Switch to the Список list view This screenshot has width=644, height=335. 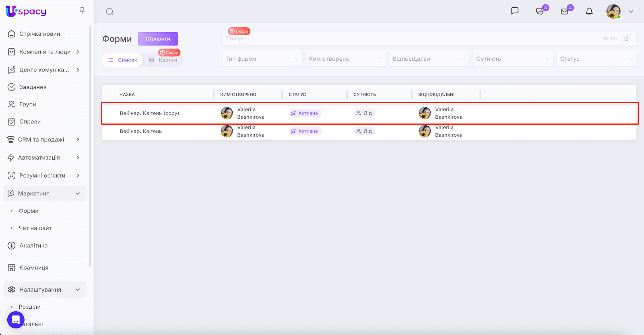coord(123,60)
